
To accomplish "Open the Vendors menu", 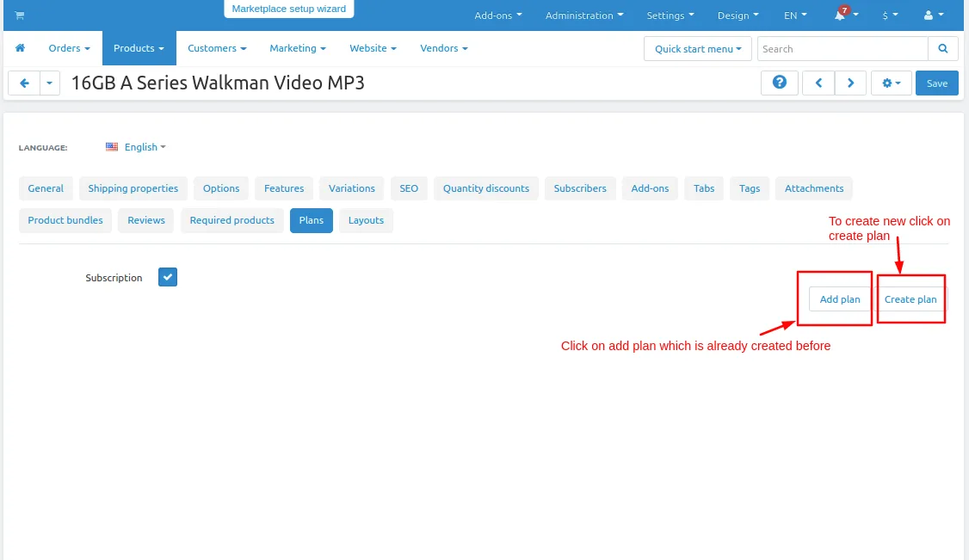I will 444,48.
